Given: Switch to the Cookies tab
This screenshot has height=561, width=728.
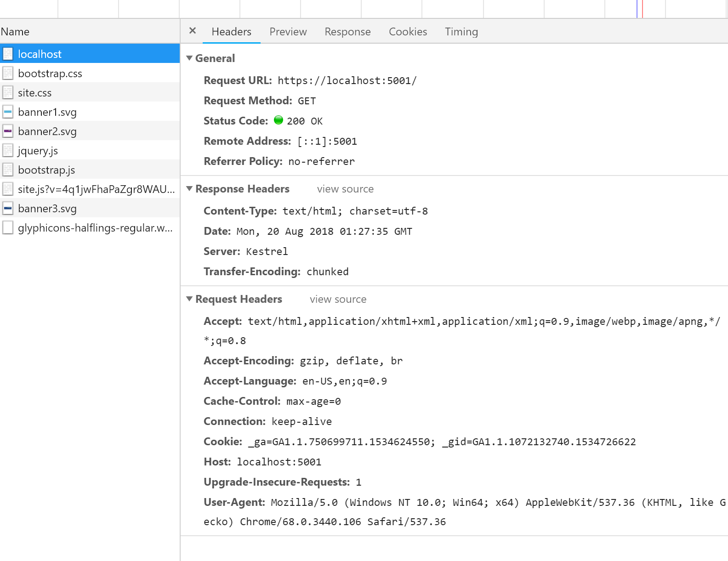Looking at the screenshot, I should 408,32.
